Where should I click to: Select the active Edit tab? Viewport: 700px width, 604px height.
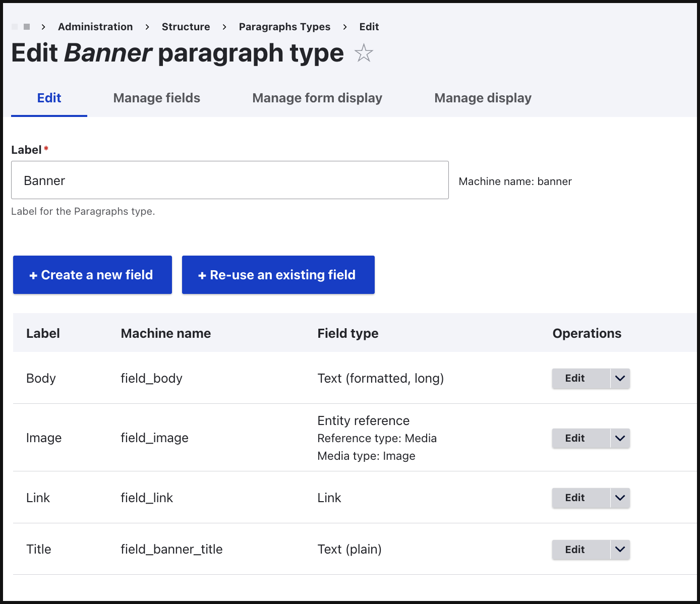(x=49, y=98)
